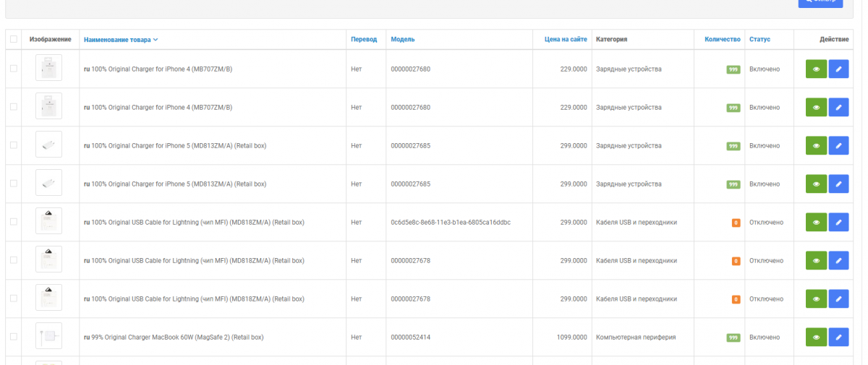Edit product with model 0c6d5e8c-8e68-11e3-b1ea-6805ca16ddbc (pencil icon)

coord(838,223)
